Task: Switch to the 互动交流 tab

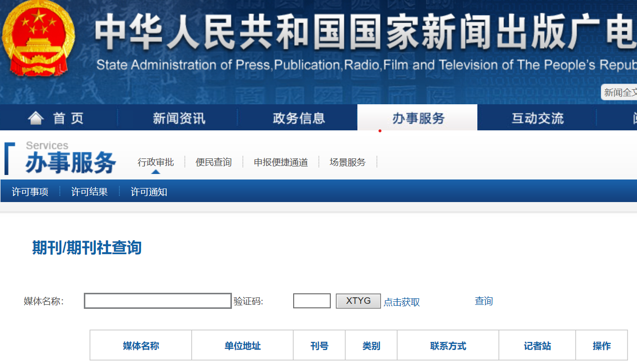Action: [x=536, y=117]
